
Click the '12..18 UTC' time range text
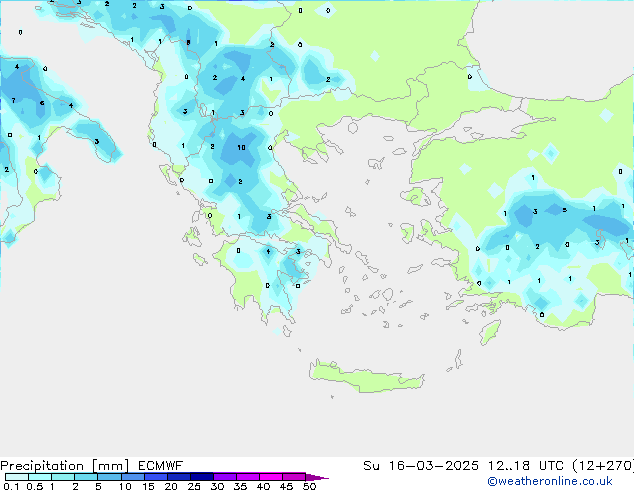point(526,466)
